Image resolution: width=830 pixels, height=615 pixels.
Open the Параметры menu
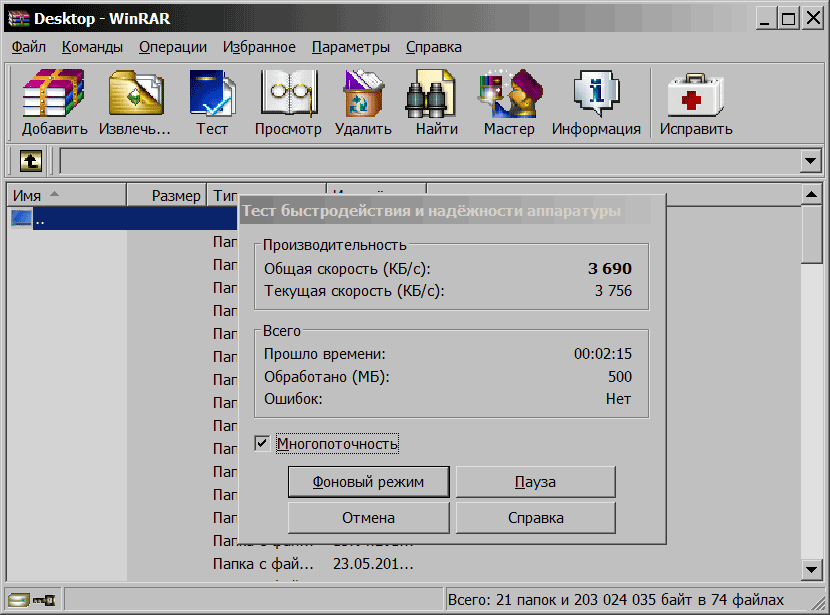coord(350,47)
